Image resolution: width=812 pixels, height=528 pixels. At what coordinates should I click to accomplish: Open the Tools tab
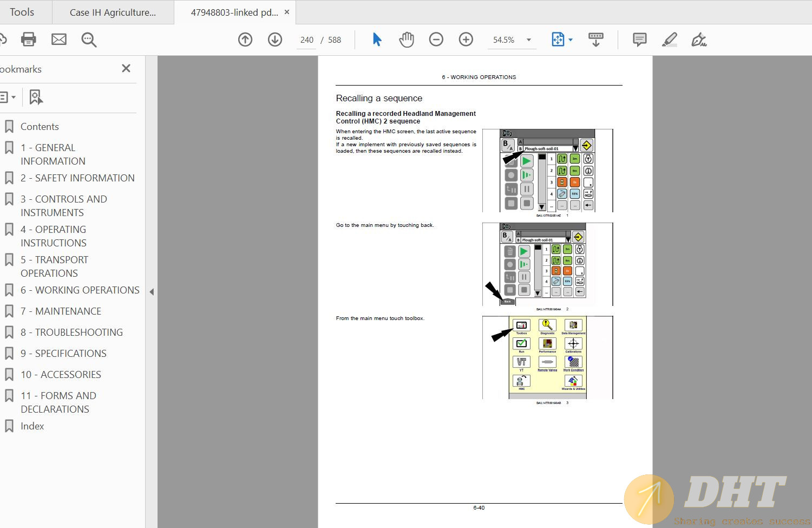coord(22,12)
